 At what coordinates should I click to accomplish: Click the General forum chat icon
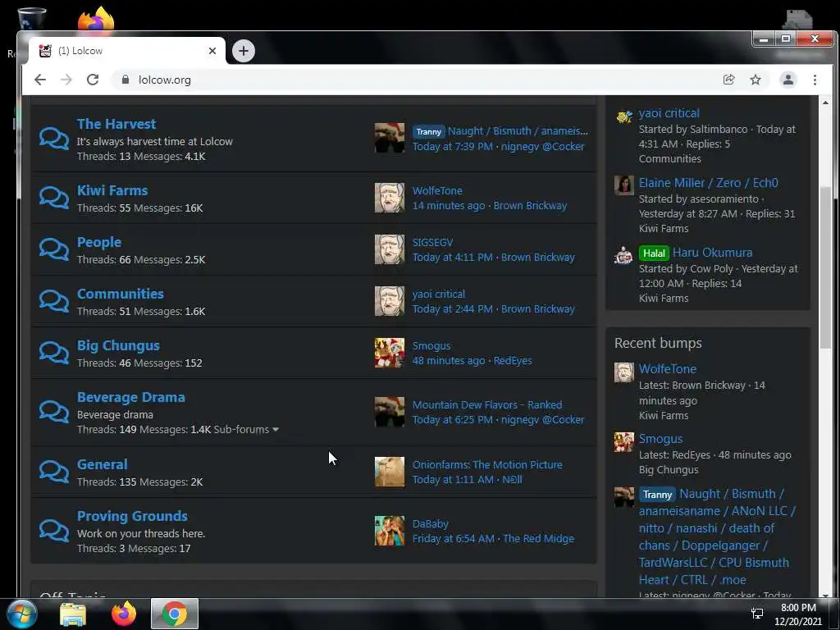click(x=54, y=472)
